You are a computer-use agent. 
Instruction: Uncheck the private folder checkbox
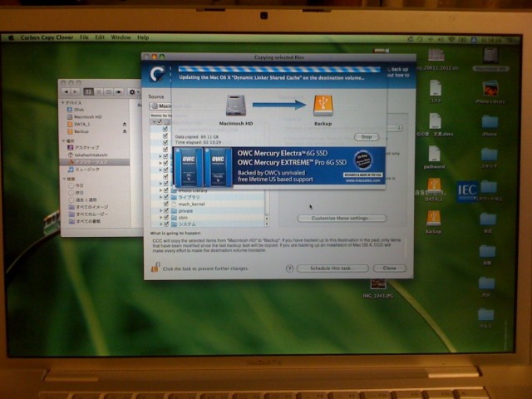166,210
